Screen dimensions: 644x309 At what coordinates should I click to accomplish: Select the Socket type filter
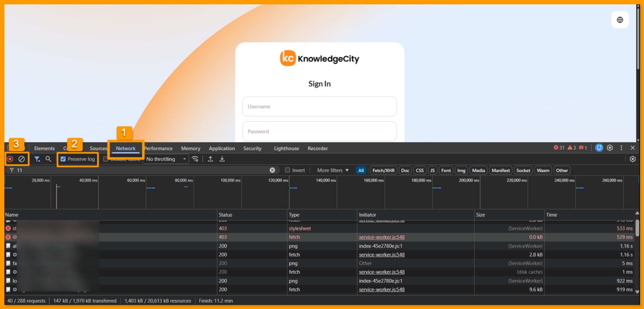523,171
